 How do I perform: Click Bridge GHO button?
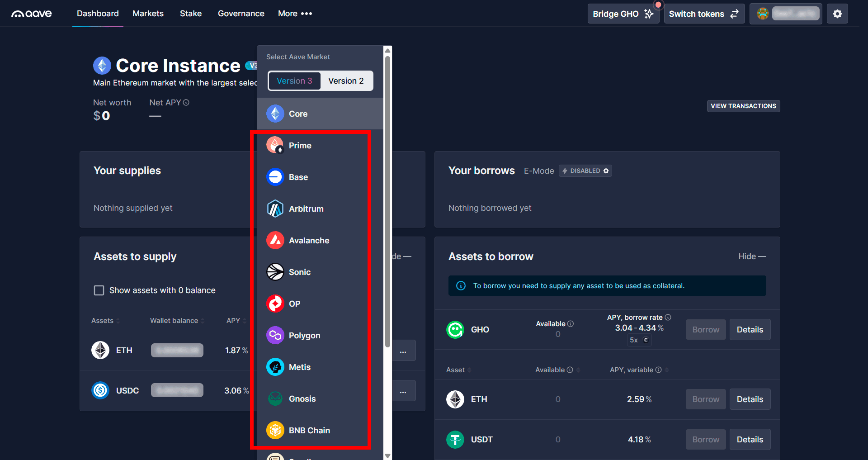coord(623,14)
